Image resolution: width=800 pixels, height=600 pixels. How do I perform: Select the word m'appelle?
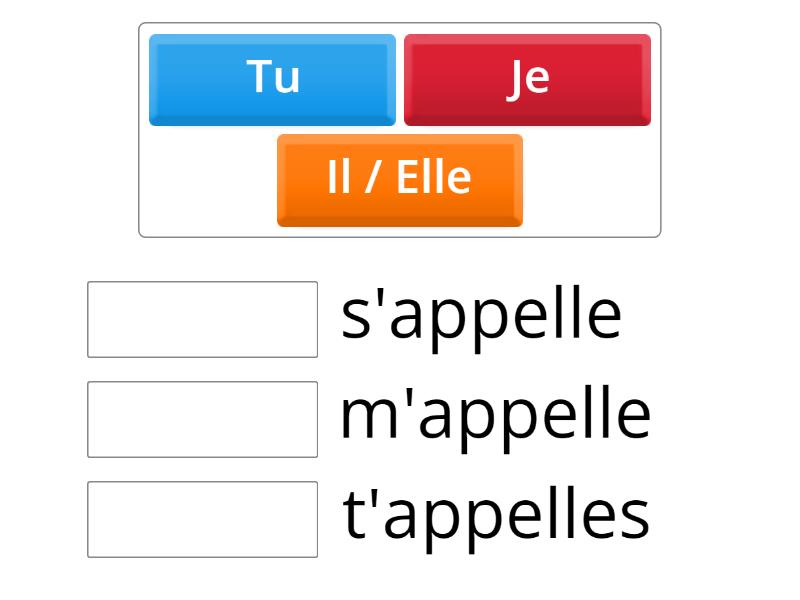pos(496,412)
